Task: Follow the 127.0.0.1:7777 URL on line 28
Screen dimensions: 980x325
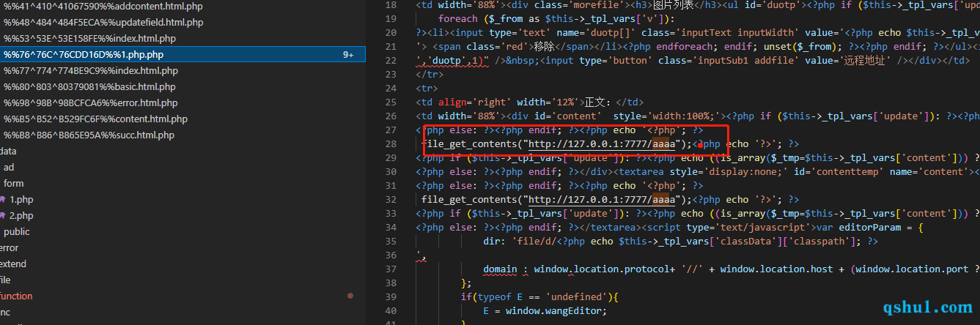Action: coord(601,144)
